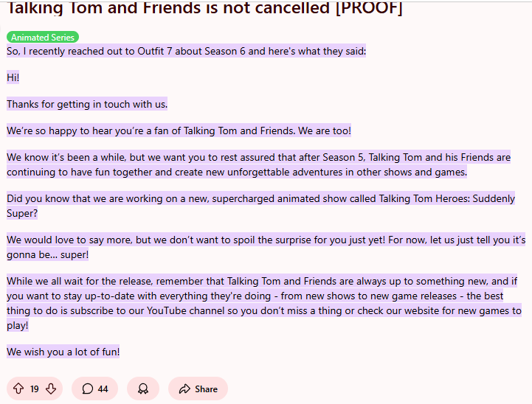Image resolution: width=532 pixels, height=404 pixels.
Task: Click the vote score number 19
Action: (34, 389)
